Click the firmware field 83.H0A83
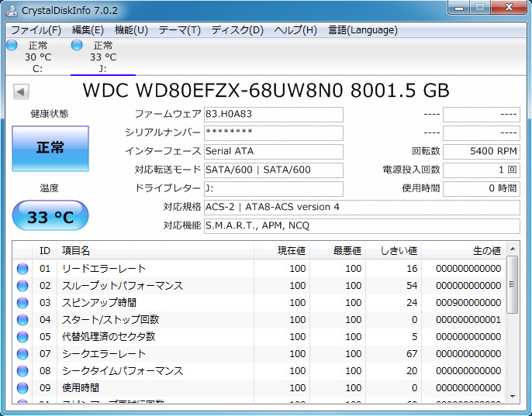Screen dimensions: 532x416 [274, 115]
